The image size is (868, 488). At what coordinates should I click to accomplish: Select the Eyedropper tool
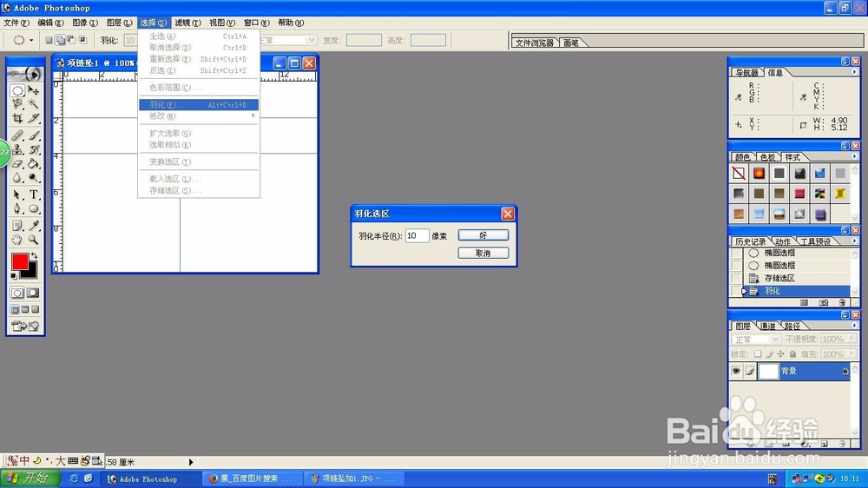coord(34,226)
